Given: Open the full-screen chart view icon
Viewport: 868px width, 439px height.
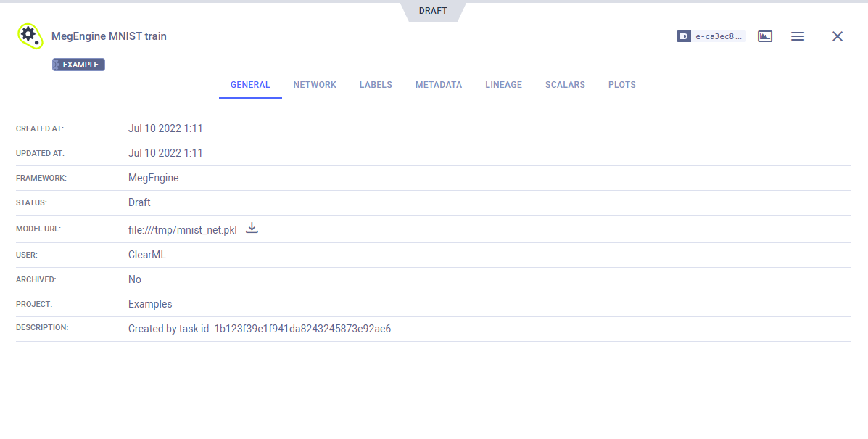Looking at the screenshot, I should [764, 36].
